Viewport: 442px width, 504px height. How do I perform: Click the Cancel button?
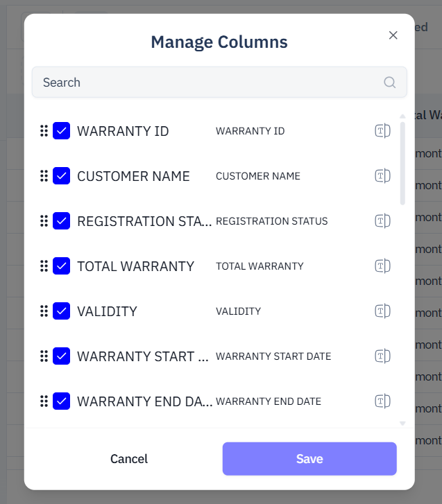point(129,459)
